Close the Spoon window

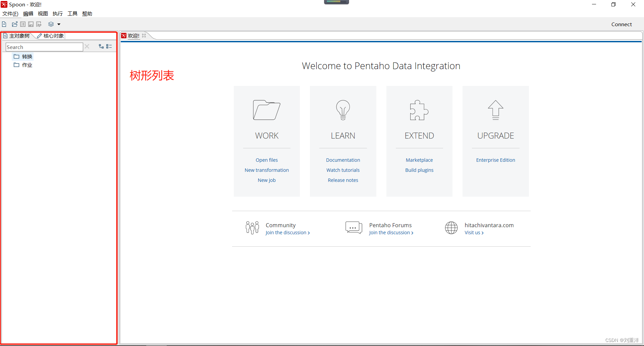(633, 4)
